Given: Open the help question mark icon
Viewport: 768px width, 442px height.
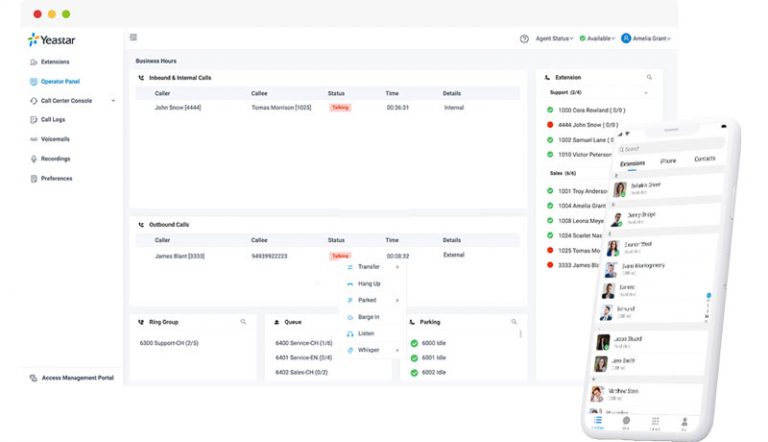Looking at the screenshot, I should tap(524, 39).
